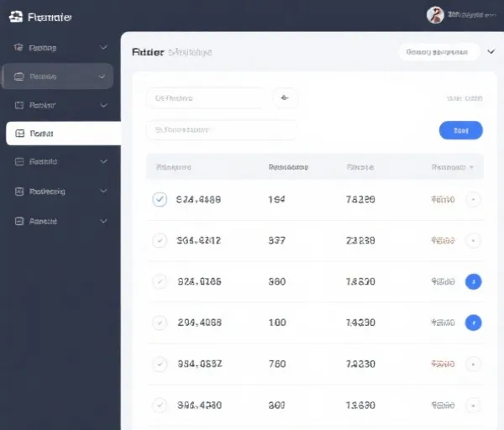Toggle the checkbox in the 100 row
The image size is (504, 430).
160,322
